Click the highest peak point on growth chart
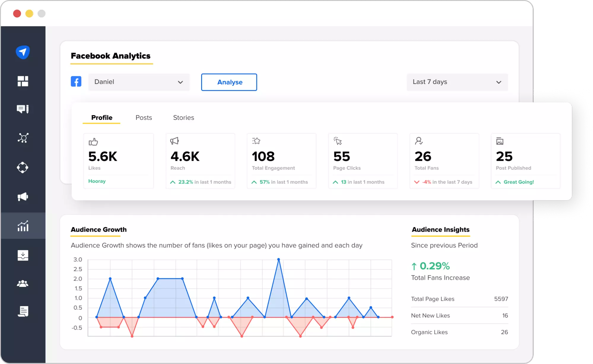 tap(279, 259)
